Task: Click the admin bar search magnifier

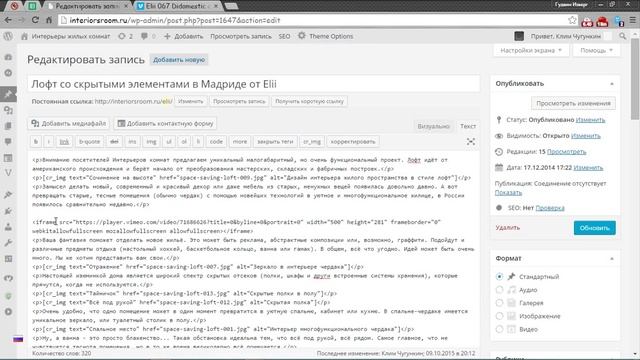Action: [622, 36]
